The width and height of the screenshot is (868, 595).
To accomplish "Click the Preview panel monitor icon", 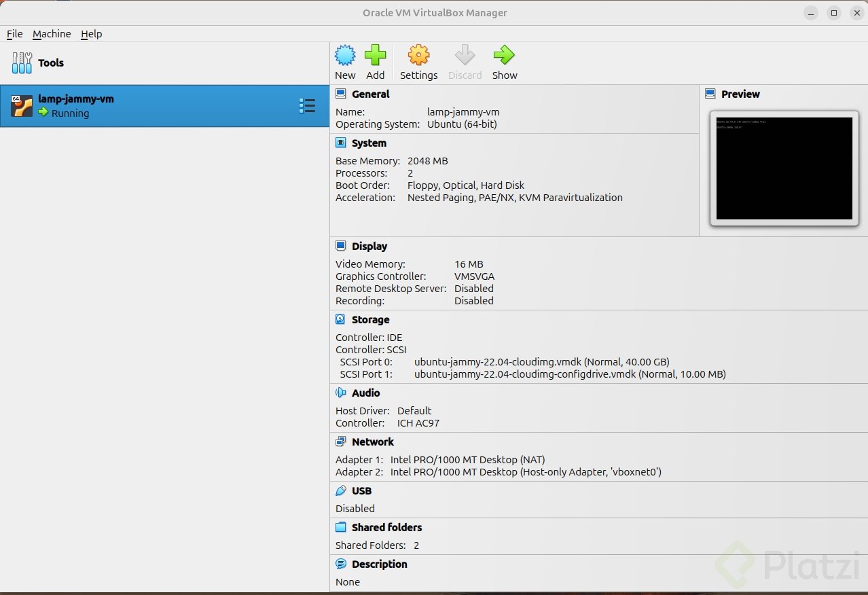I will click(710, 94).
